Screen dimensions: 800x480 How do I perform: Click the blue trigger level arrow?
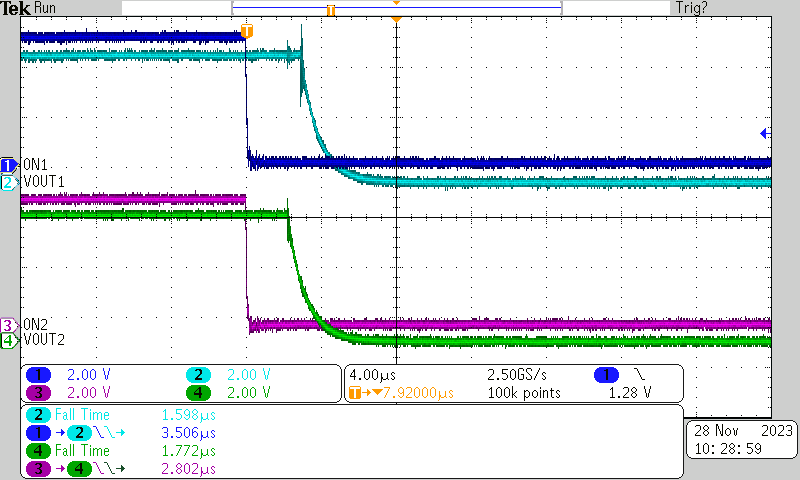coord(764,133)
